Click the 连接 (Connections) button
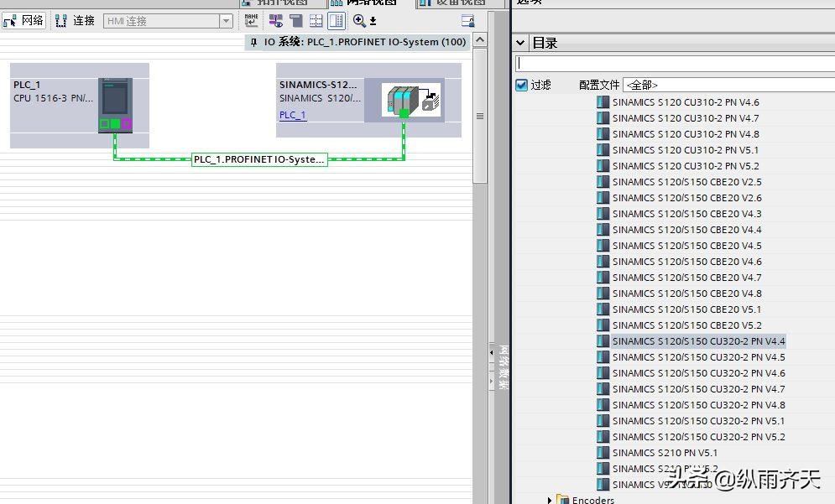835x504 pixels. point(75,21)
